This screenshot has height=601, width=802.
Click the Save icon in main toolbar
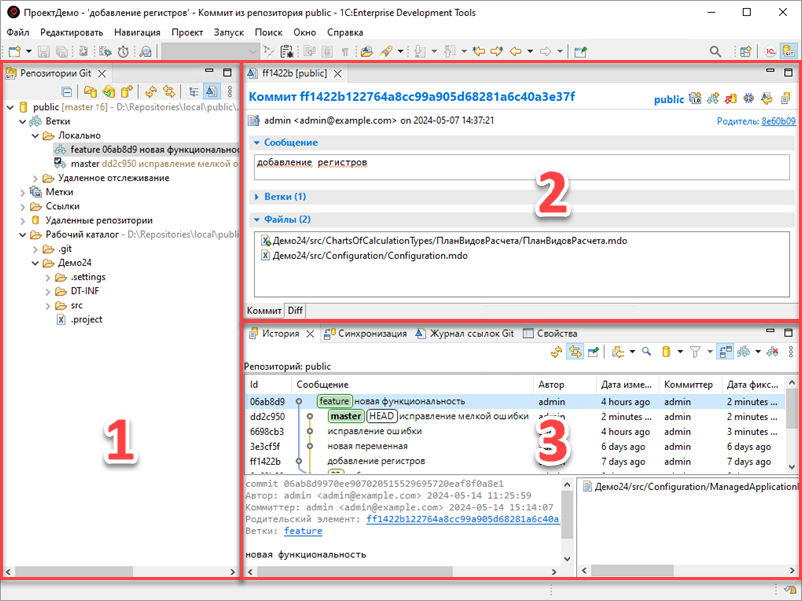[46, 51]
